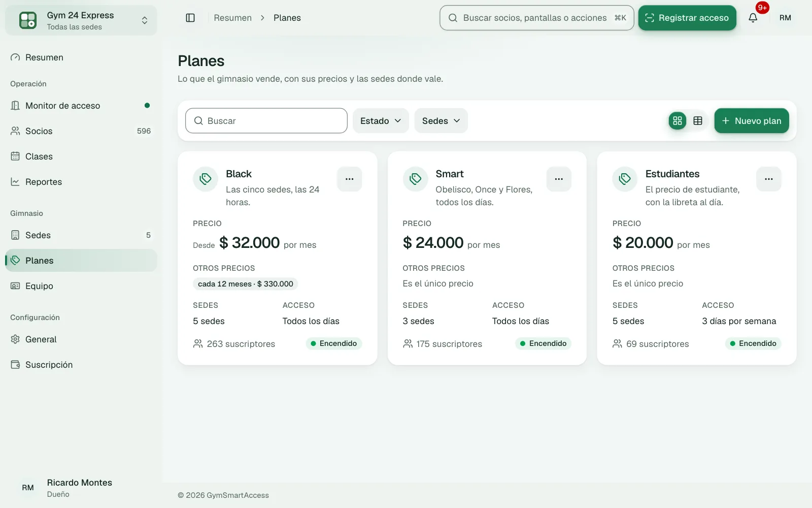Click the 596 count next to Socios

[x=144, y=131]
